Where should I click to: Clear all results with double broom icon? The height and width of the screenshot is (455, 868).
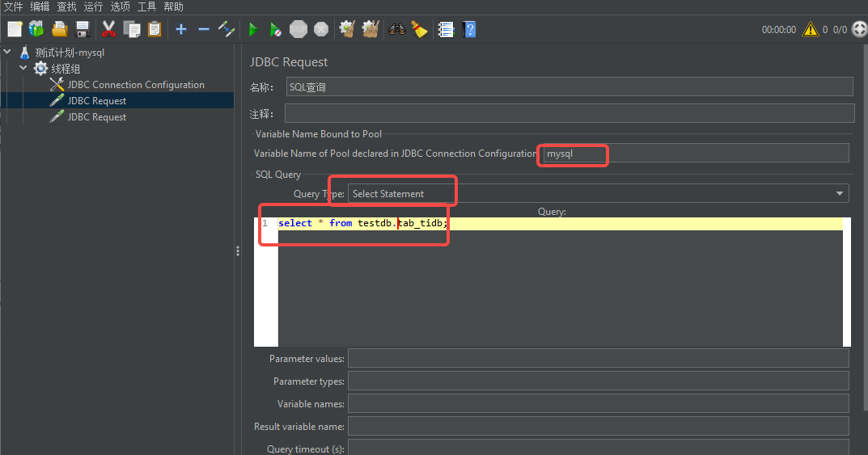click(x=370, y=29)
